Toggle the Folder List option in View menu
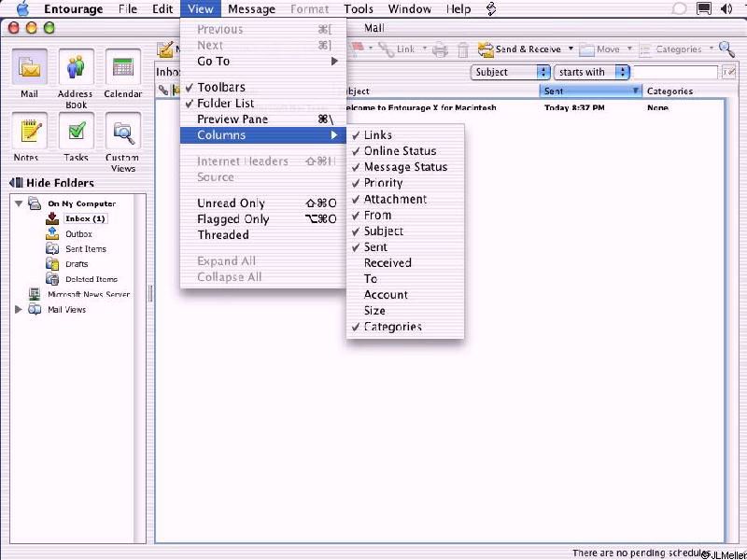This screenshot has width=747, height=560. pyautogui.click(x=263, y=104)
